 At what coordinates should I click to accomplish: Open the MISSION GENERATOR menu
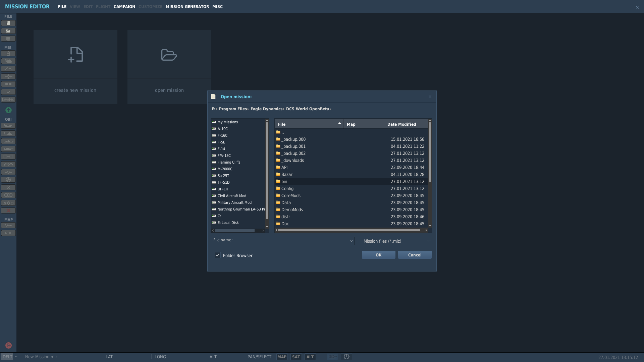[187, 7]
